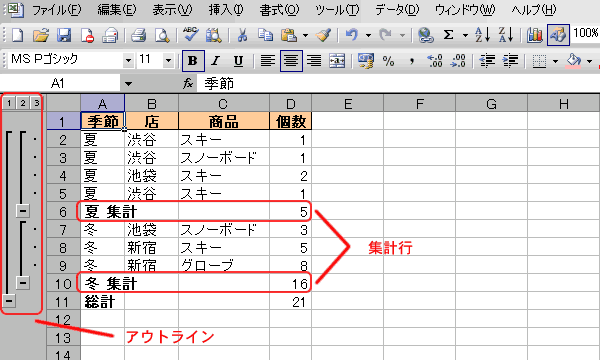Open Print Preview from the toolbar

(x=162, y=36)
